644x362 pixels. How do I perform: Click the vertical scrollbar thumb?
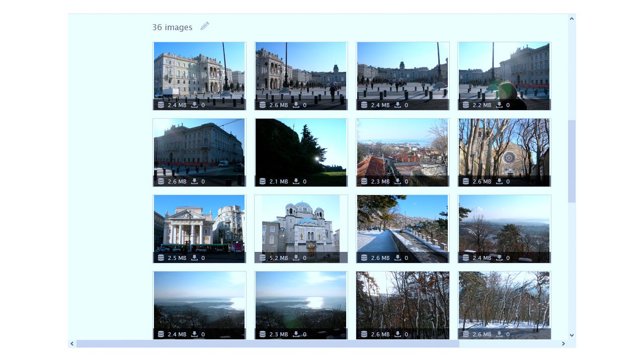pos(572,161)
